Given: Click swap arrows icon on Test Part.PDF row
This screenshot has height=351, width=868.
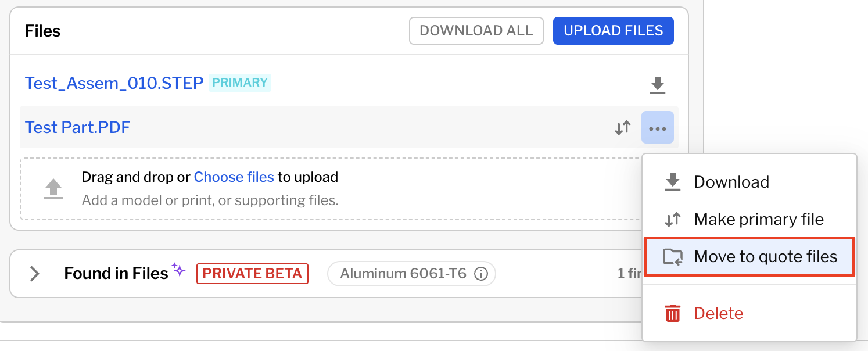Looking at the screenshot, I should tap(623, 128).
